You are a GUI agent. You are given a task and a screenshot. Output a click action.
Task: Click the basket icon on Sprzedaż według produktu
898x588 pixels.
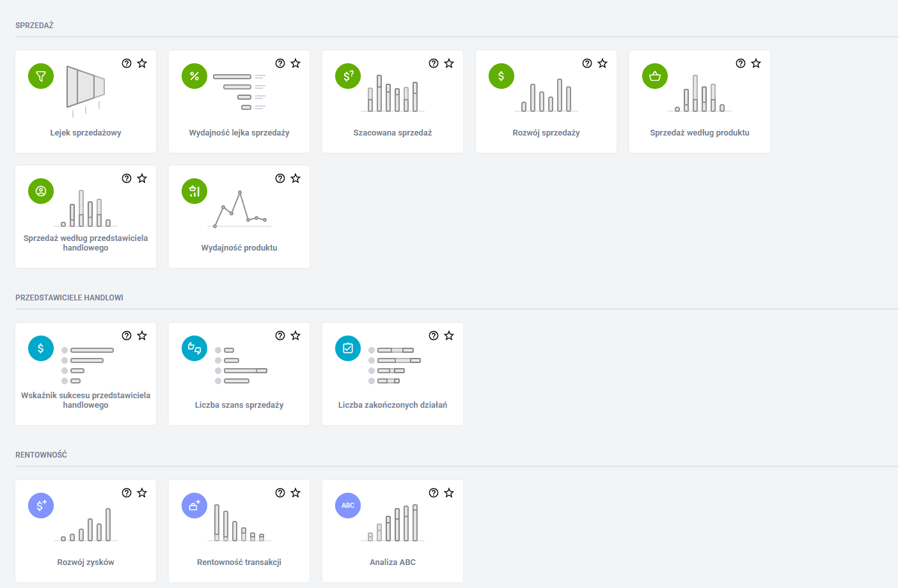[x=655, y=76]
